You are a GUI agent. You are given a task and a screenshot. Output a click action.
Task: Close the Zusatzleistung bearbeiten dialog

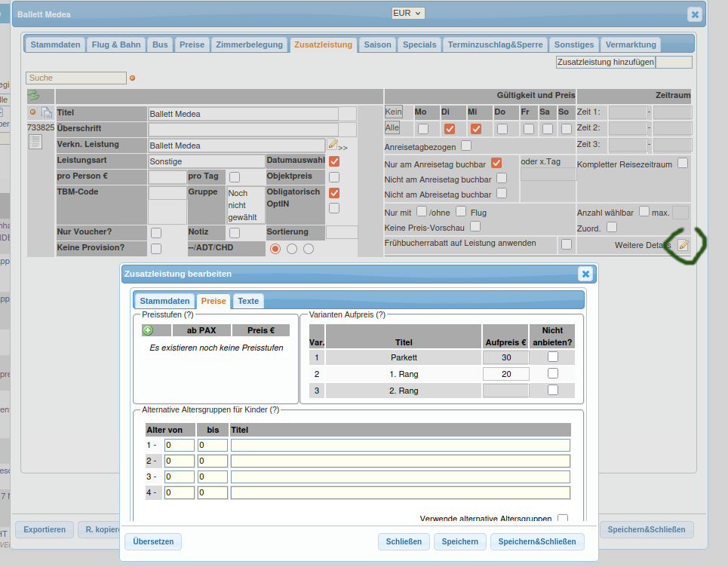tap(585, 274)
